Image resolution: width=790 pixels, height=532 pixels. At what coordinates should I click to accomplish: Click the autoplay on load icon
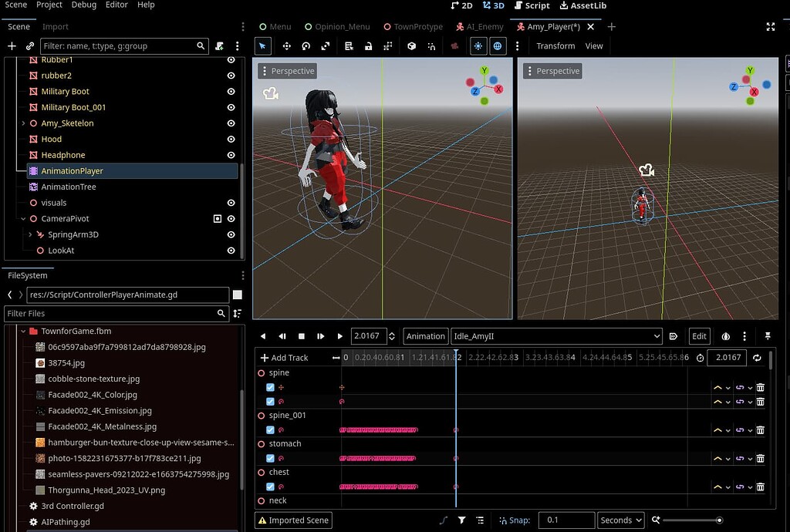pyautogui.click(x=673, y=336)
